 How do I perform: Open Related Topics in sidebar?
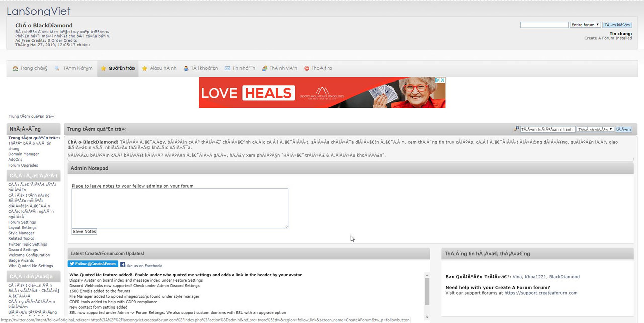[21, 239]
